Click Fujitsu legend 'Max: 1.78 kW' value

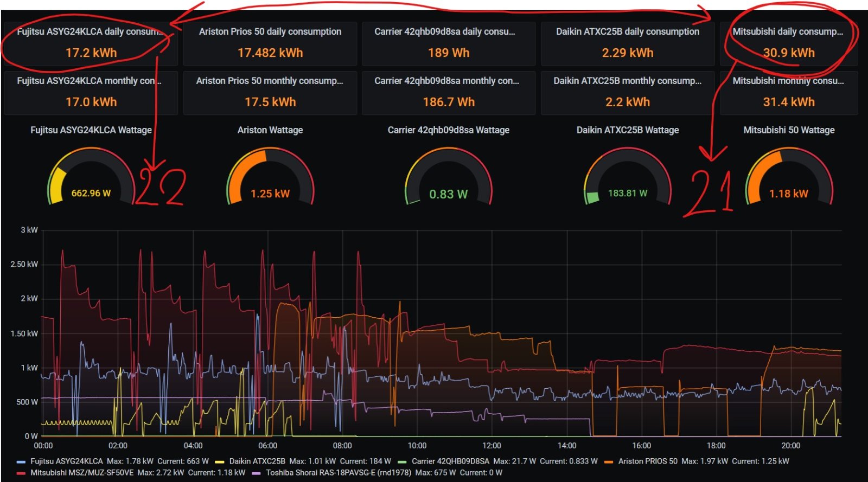point(130,461)
